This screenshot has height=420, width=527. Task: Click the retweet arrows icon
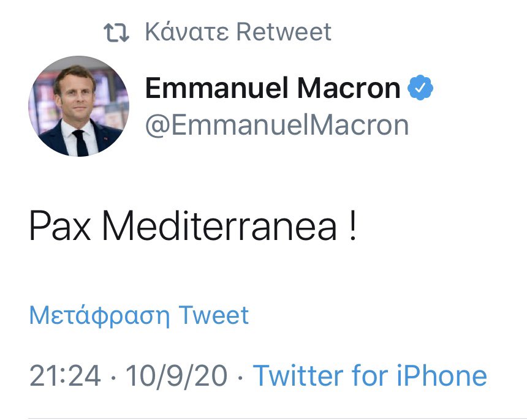pyautogui.click(x=116, y=32)
